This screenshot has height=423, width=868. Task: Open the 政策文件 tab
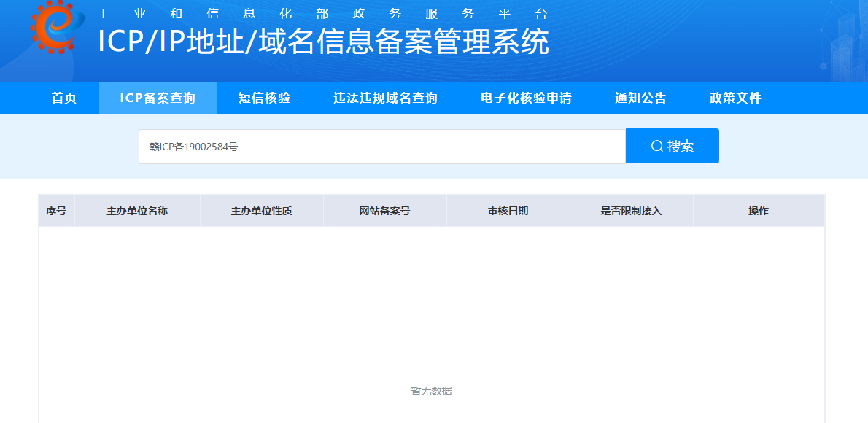pos(735,98)
